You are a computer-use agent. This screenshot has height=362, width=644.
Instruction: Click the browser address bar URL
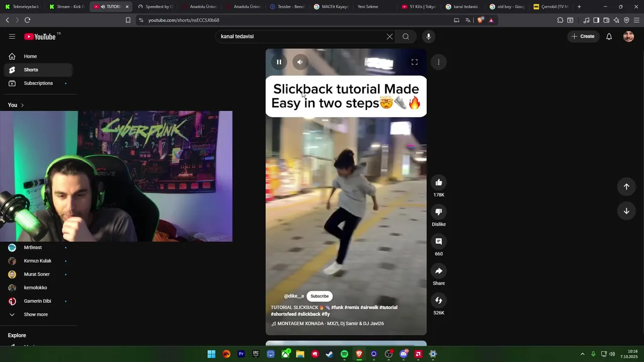click(184, 20)
